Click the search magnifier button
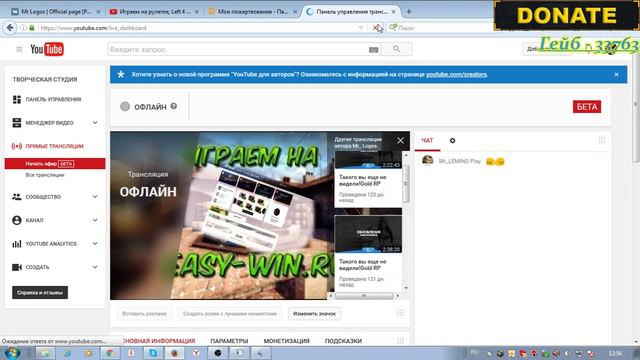The width and height of the screenshot is (640, 360). pyautogui.click(x=396, y=49)
